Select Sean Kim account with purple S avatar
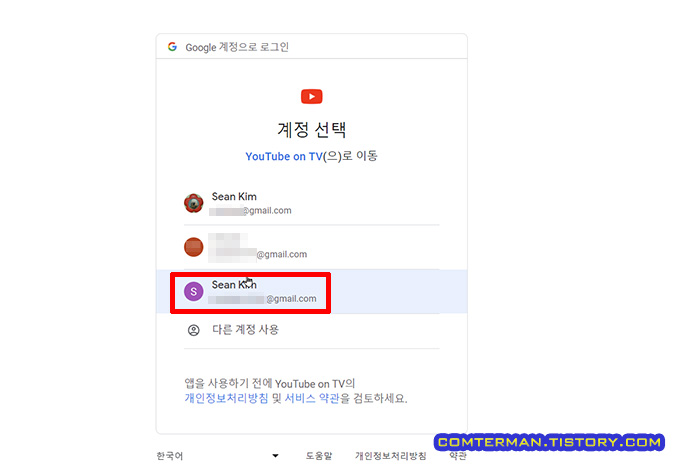Image resolution: width=700 pixels, height=467 pixels. (312, 292)
